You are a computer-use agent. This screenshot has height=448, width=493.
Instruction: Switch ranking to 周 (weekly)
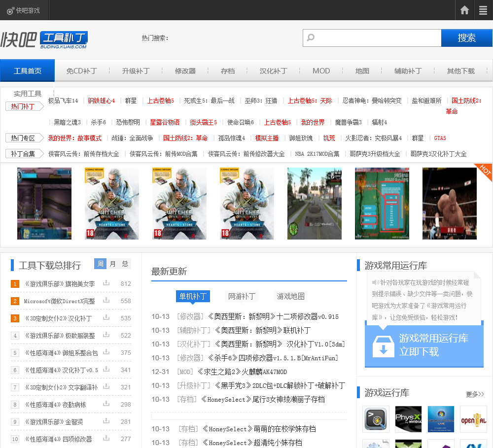point(100,264)
